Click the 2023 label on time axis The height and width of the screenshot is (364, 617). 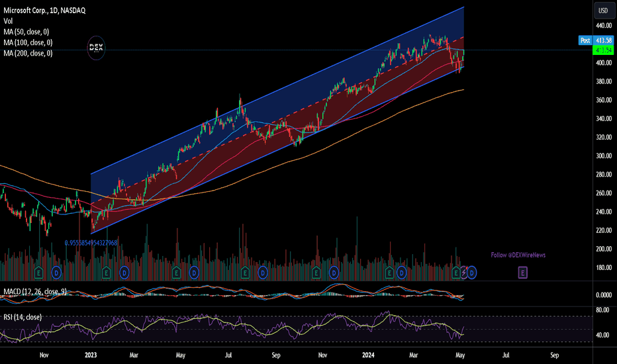[x=91, y=355]
